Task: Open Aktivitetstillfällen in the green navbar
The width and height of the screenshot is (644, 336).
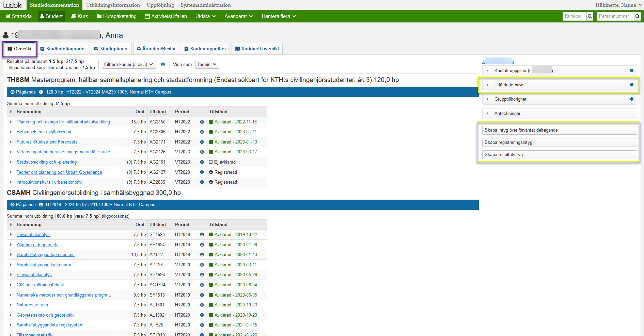Action: click(166, 16)
